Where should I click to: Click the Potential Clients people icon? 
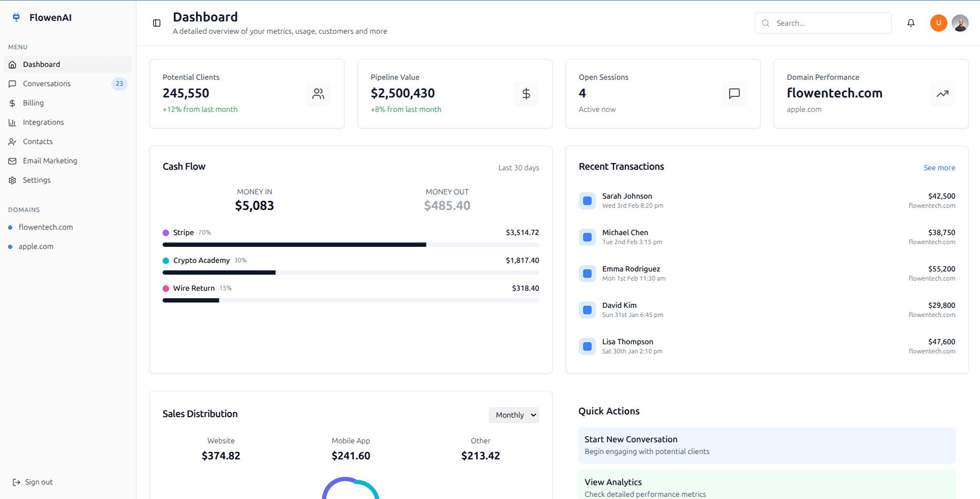(318, 94)
